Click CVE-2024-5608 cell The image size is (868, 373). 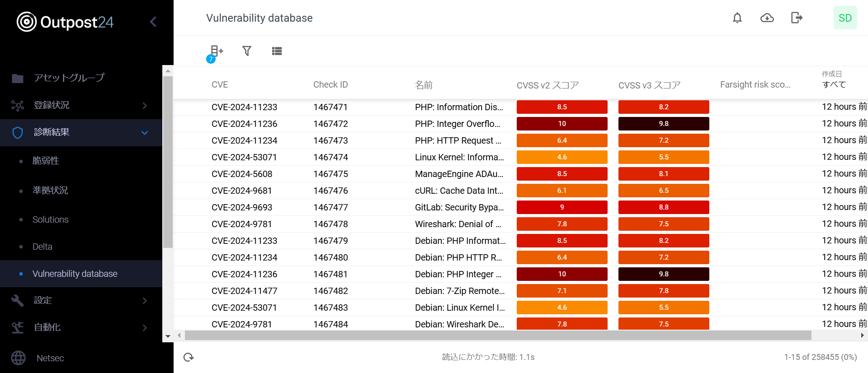tap(242, 174)
